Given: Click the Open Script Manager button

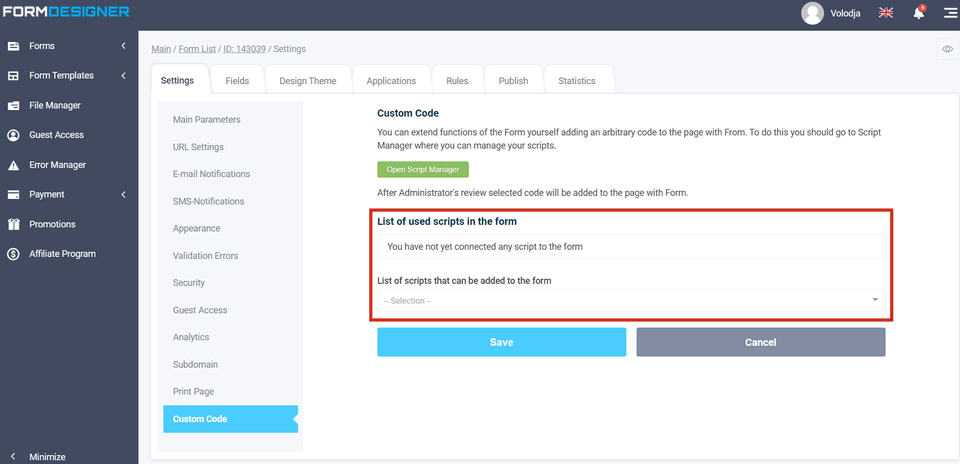Looking at the screenshot, I should pos(422,170).
